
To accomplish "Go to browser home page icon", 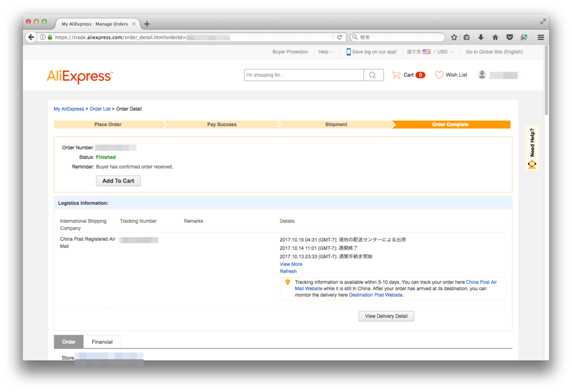I will [495, 37].
